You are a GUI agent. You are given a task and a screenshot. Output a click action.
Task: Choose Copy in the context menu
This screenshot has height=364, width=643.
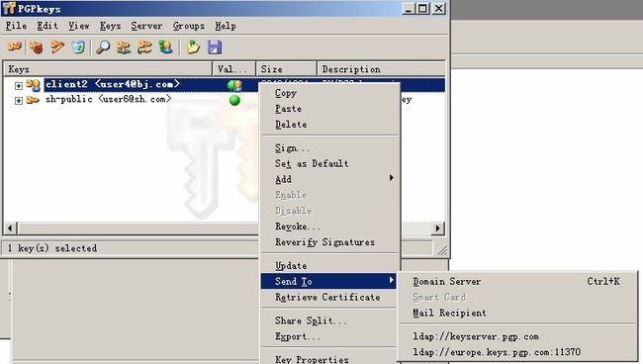328,93
